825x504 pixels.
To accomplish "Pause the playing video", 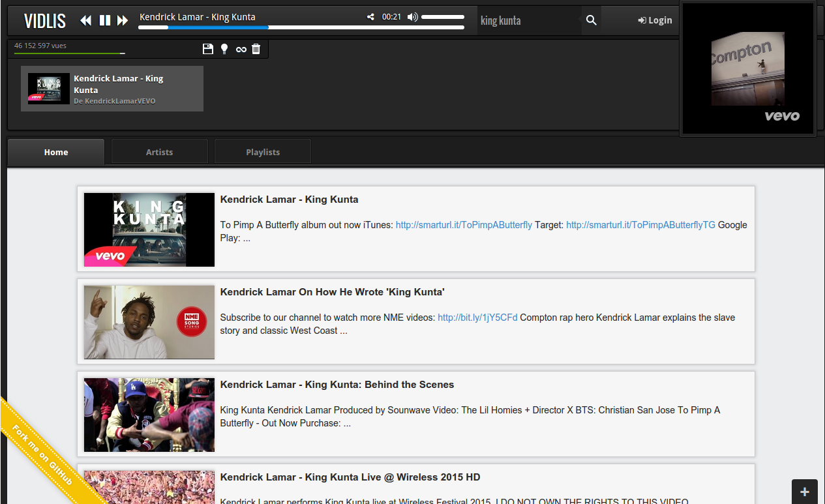I will click(x=105, y=20).
